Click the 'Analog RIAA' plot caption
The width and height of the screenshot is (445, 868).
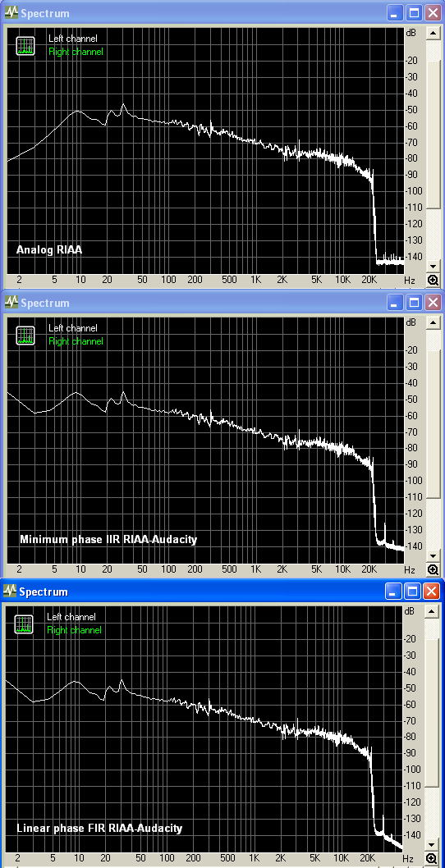48,249
